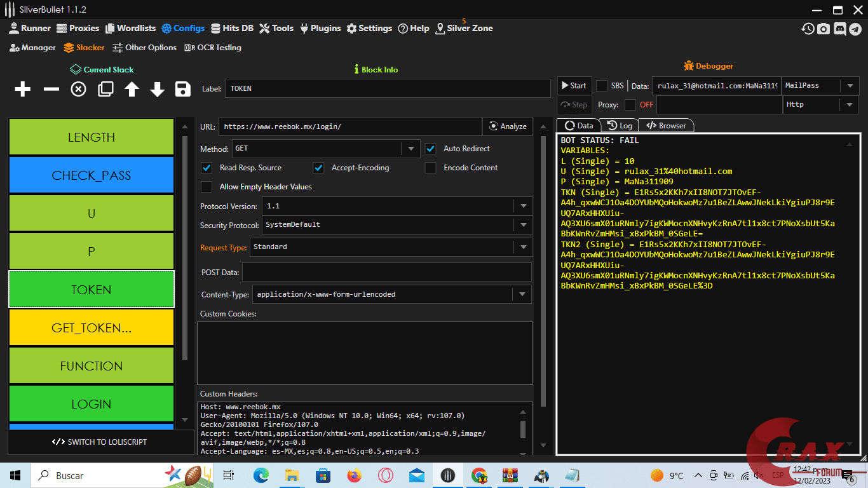This screenshot has height=488, width=868.
Task: Click the clear stack circled-X icon
Action: point(78,90)
